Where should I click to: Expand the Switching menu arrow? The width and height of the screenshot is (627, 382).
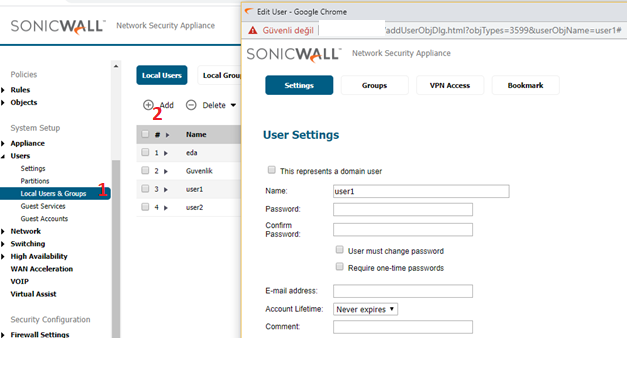(x=3, y=244)
